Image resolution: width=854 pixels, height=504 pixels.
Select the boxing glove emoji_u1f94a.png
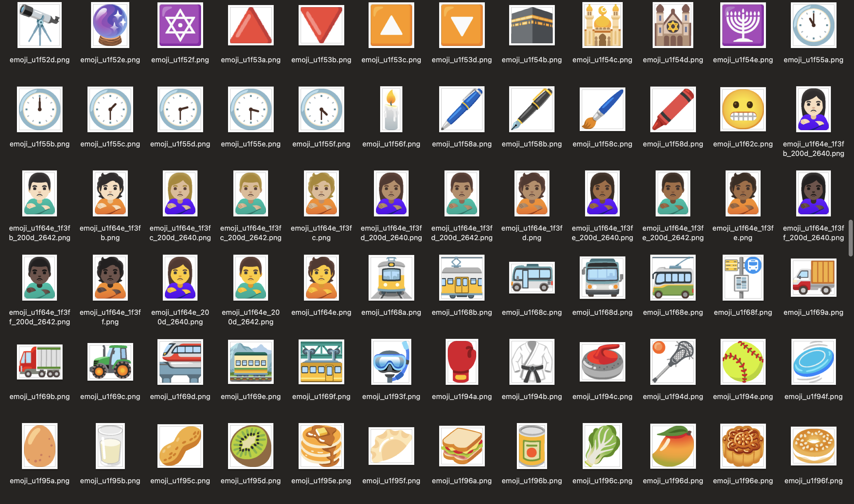tap(462, 362)
